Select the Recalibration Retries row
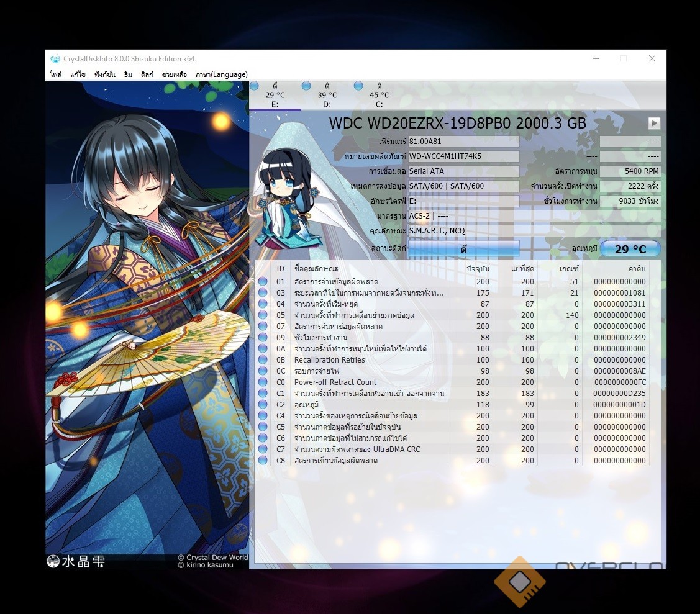 click(x=453, y=359)
